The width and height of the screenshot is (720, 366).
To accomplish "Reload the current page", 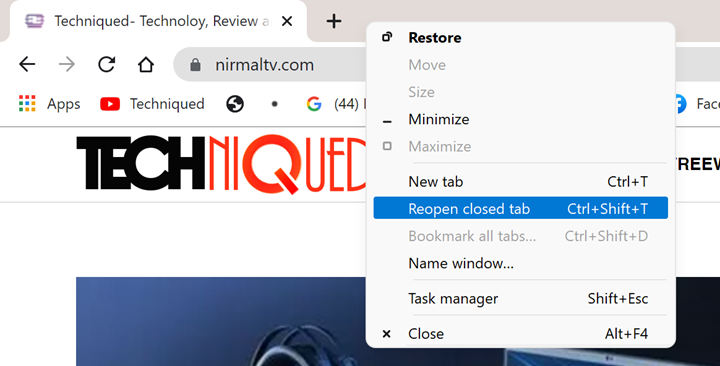I will click(x=107, y=64).
